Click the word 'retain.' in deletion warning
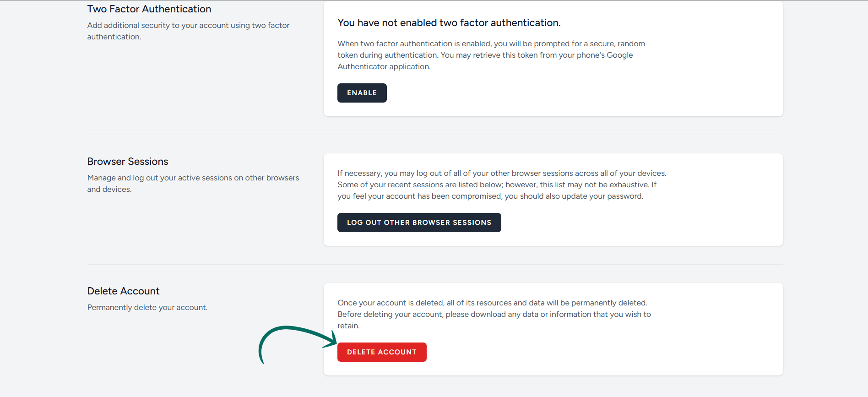 pyautogui.click(x=348, y=326)
